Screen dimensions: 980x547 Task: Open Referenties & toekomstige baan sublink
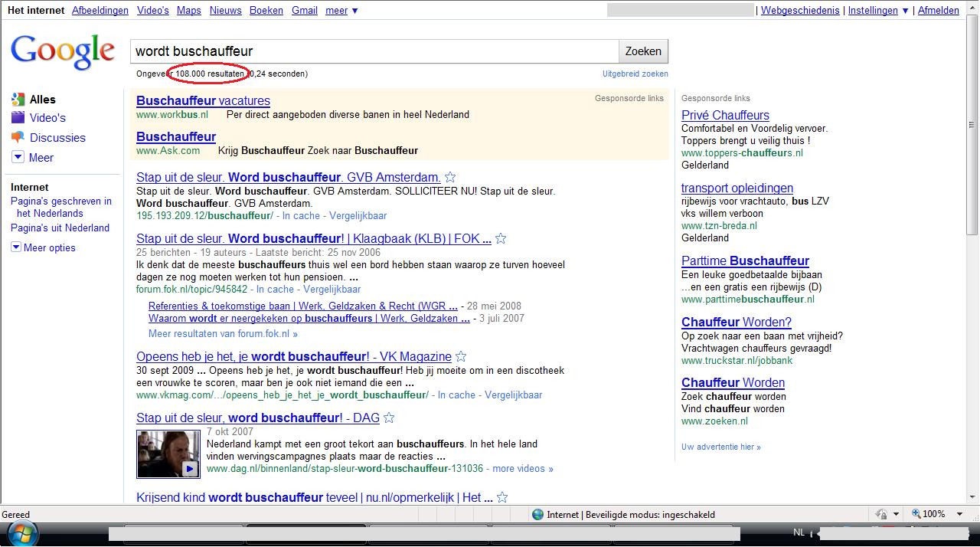(303, 306)
